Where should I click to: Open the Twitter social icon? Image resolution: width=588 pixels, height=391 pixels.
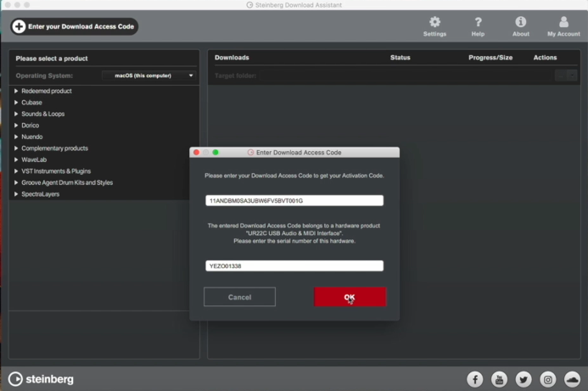tap(524, 379)
